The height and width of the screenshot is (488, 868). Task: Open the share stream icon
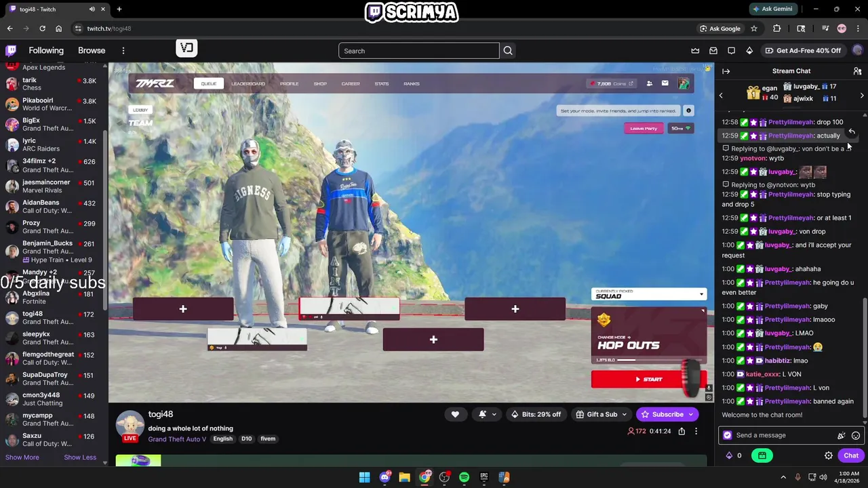point(682,431)
